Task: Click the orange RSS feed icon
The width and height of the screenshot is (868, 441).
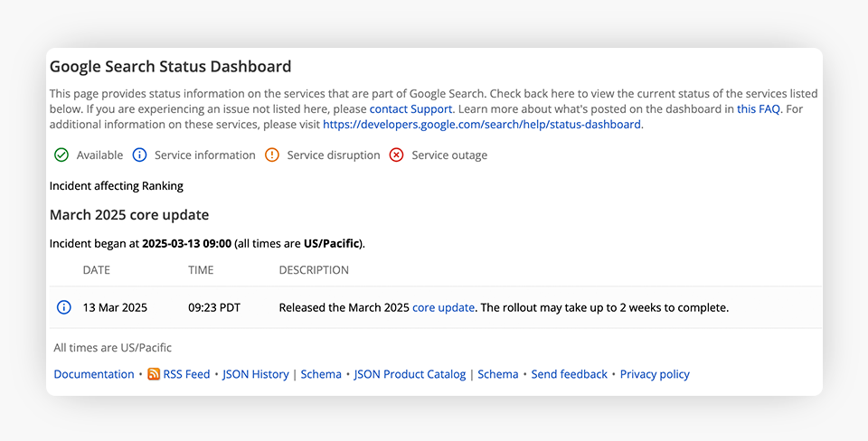Action: (x=154, y=374)
